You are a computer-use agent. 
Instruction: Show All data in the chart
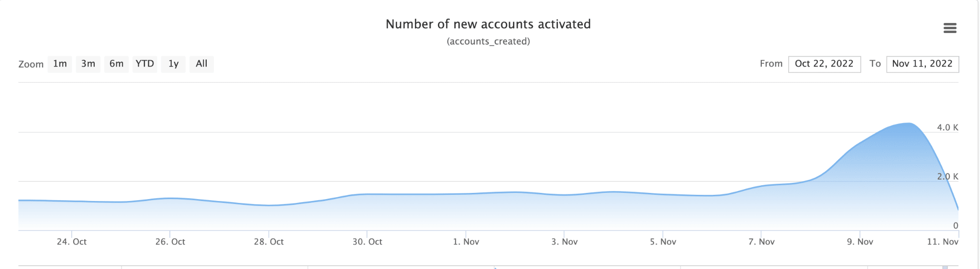201,64
